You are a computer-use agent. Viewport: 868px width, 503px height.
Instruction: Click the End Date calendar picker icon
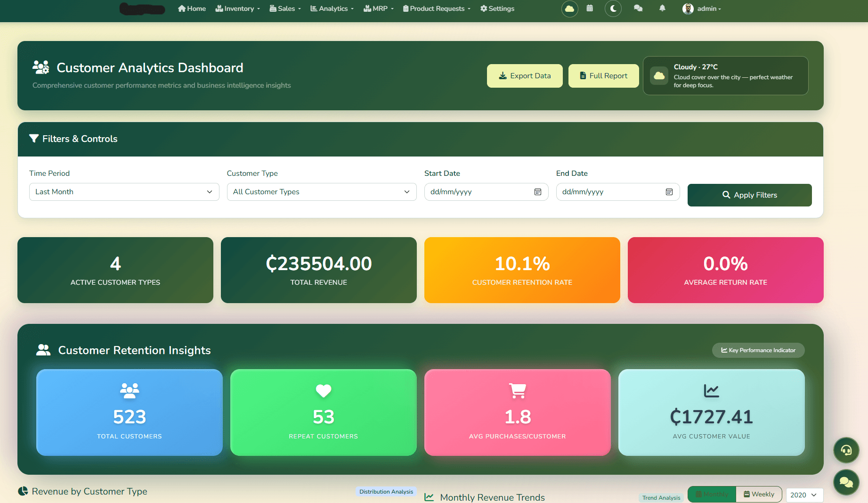[669, 192]
